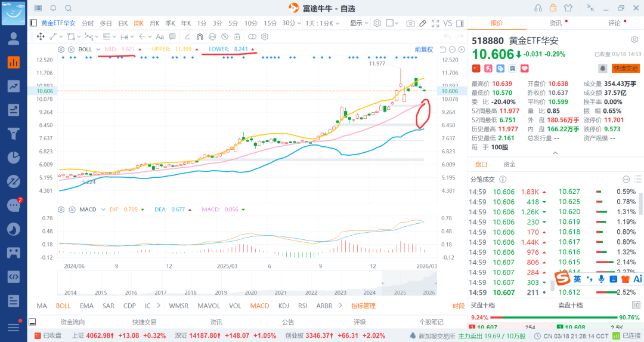Toggle the right quote panel icon
Screen dimensions: 644x342
point(460,23)
